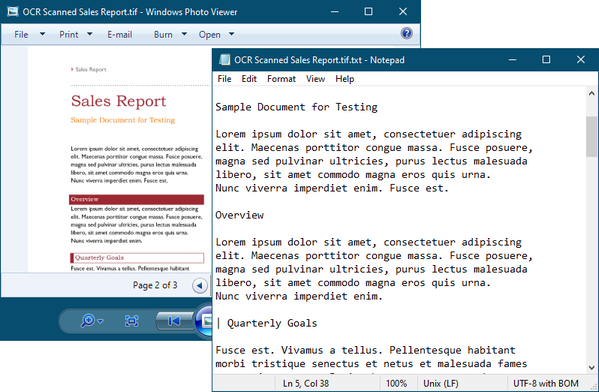Open Notepad Edit menu
Screen dimensions: 599x392
(x=249, y=79)
